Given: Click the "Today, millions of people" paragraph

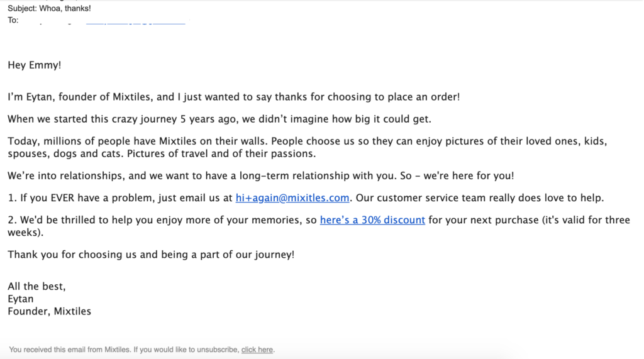Looking at the screenshot, I should (x=307, y=147).
